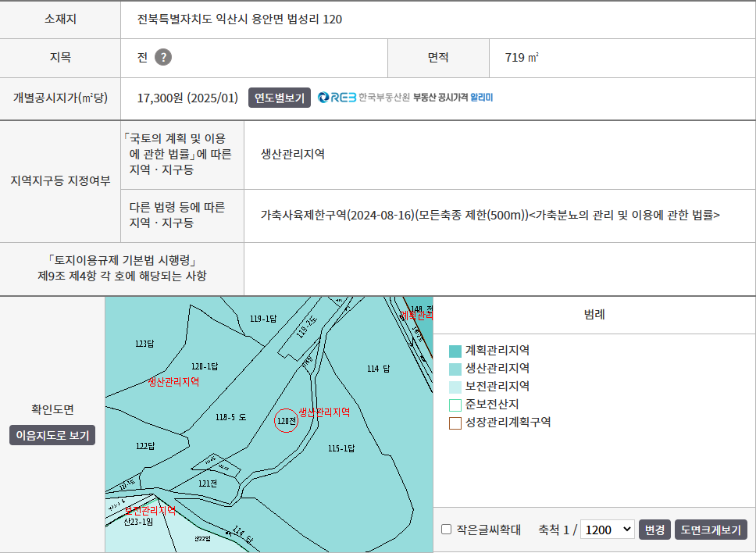Click the 생산관리지역 legend color swatch
Image resolution: width=756 pixels, height=553 pixels.
click(x=455, y=369)
